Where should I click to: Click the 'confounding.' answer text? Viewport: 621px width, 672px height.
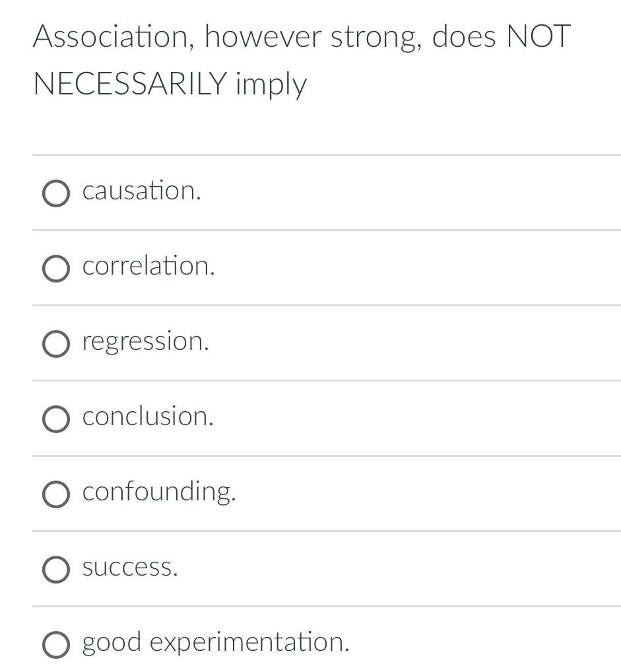pos(159,492)
